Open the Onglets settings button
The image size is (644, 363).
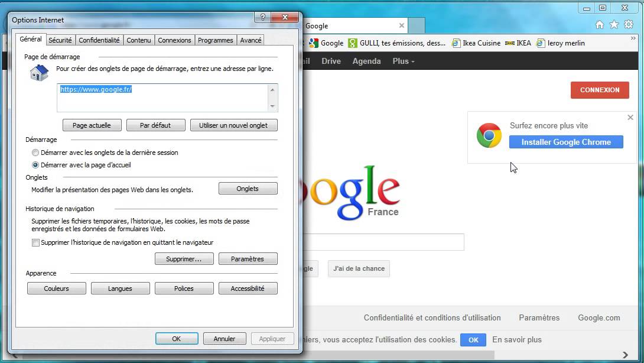click(248, 189)
